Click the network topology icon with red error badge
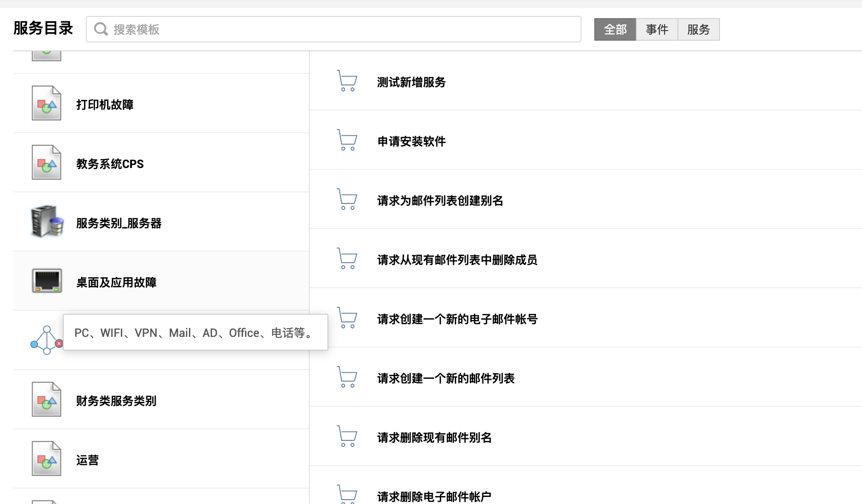The width and height of the screenshot is (862, 504). (x=46, y=340)
